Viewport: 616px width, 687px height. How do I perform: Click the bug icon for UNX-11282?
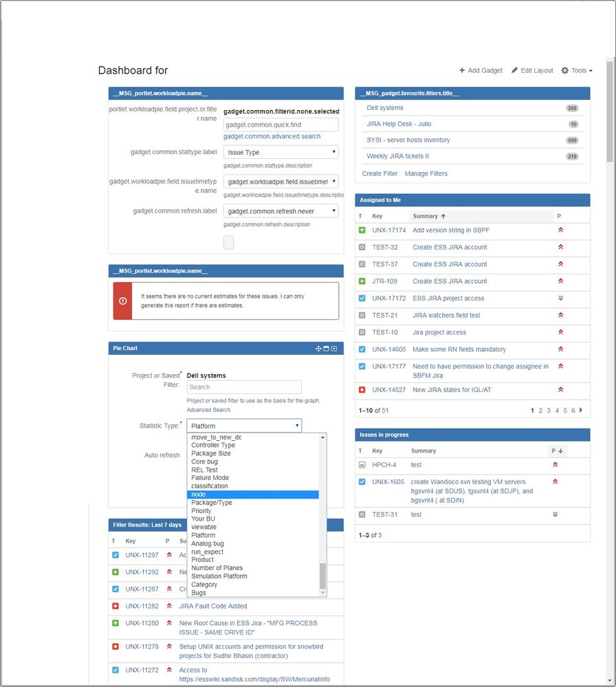(x=115, y=606)
